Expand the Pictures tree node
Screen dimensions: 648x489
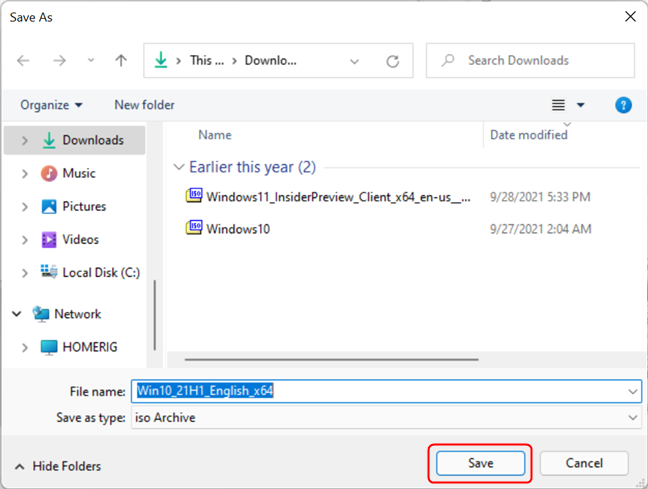click(x=25, y=207)
